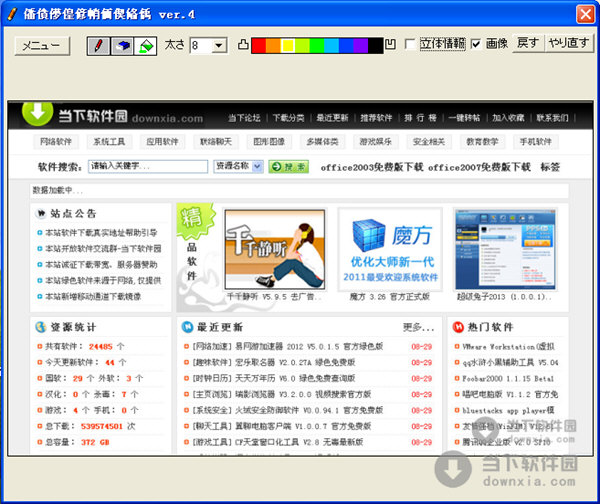Open 推荐软件 in the top navigation
Screen dimensions: 600x504
click(376, 118)
